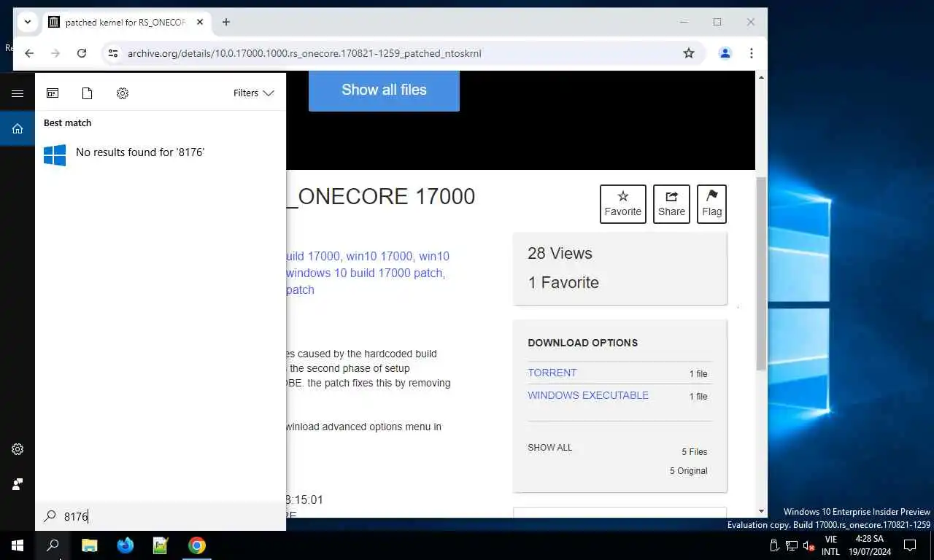Click the '5 Files' count text
The width and height of the screenshot is (934, 560).
coord(695,452)
